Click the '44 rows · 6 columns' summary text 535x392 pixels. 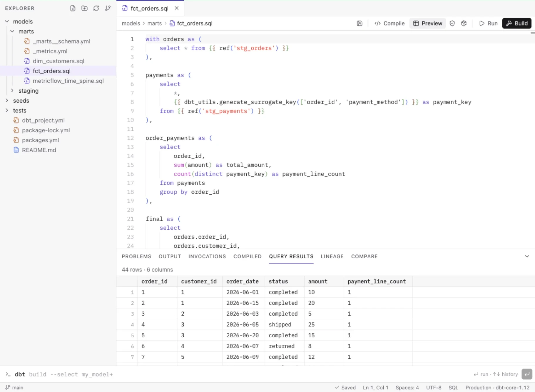(x=147, y=270)
